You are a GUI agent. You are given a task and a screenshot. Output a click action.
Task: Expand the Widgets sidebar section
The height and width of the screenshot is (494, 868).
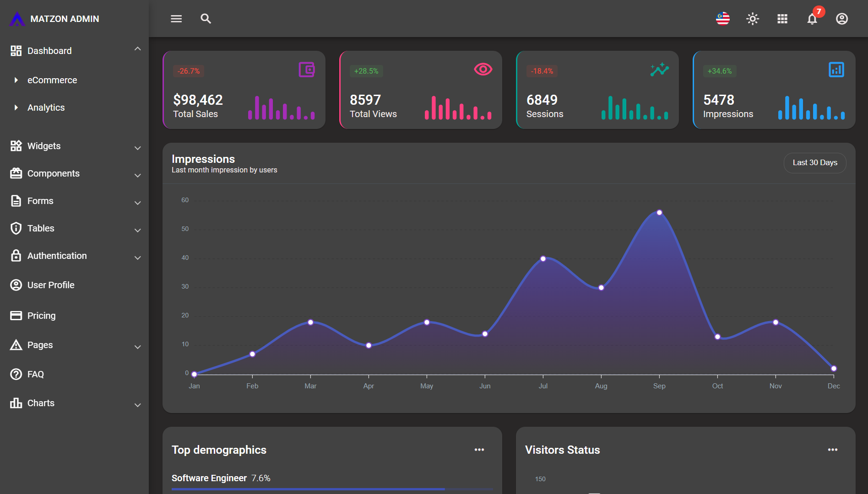tap(137, 148)
